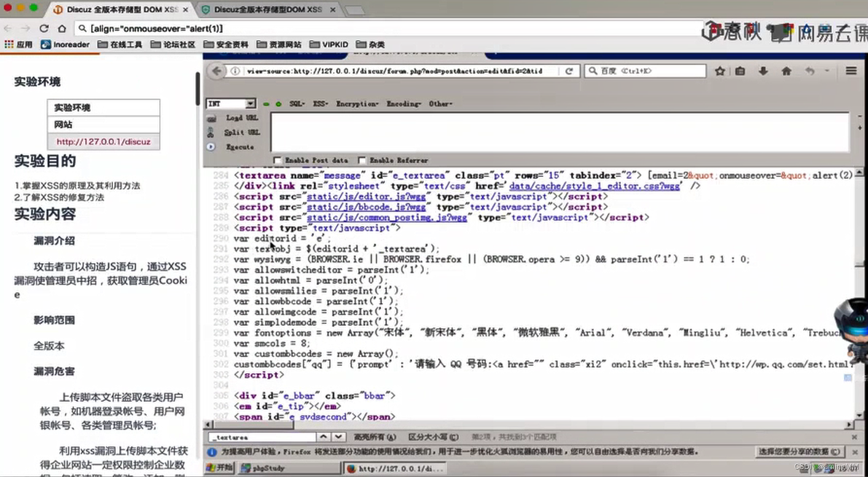
Task: Open the XSS menu in HackBar
Action: (320, 104)
